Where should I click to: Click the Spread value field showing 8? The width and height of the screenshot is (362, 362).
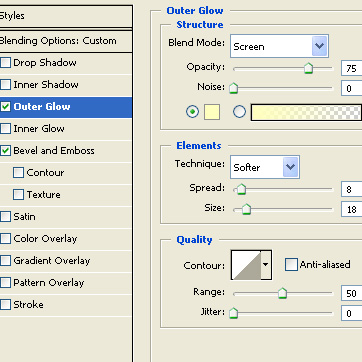coord(352,189)
